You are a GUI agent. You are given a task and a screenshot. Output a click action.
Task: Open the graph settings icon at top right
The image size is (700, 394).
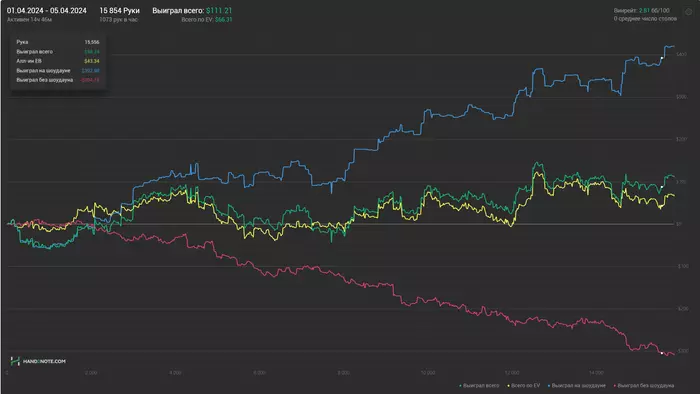click(x=688, y=12)
